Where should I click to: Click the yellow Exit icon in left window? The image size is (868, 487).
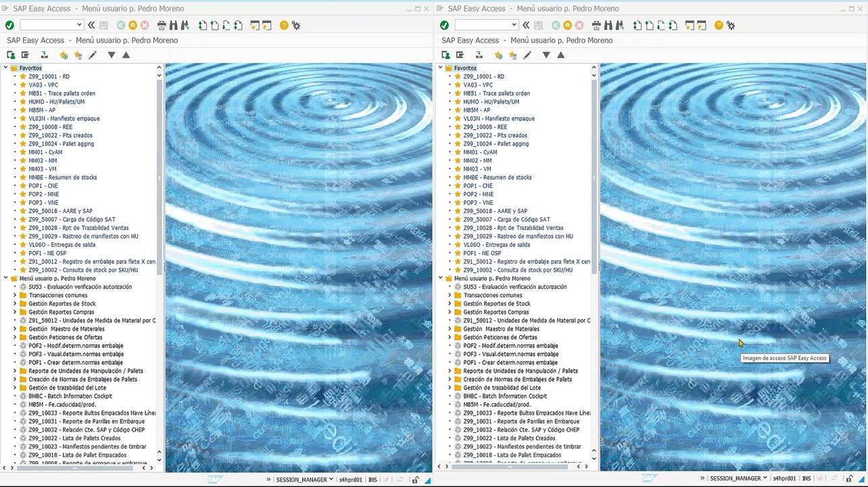point(132,25)
